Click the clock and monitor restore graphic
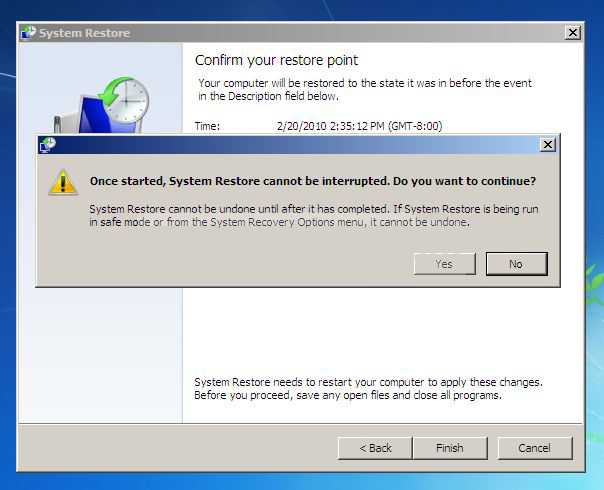 coord(102,105)
